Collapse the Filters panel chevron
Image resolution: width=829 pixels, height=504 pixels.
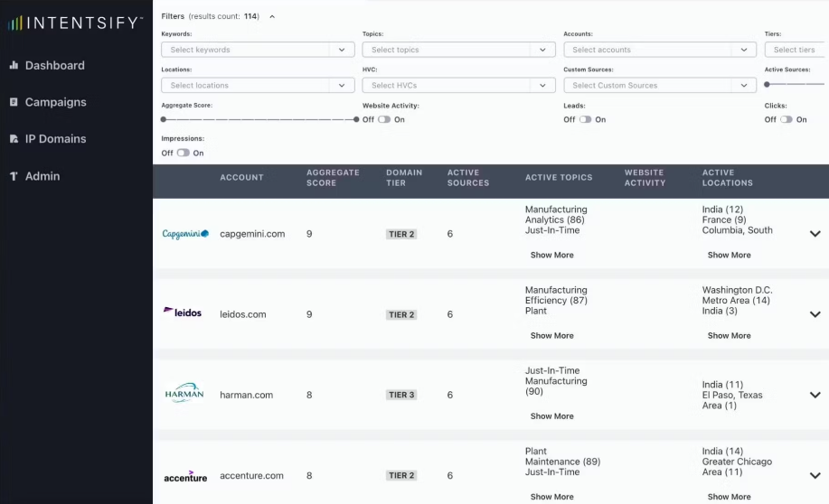(x=272, y=16)
